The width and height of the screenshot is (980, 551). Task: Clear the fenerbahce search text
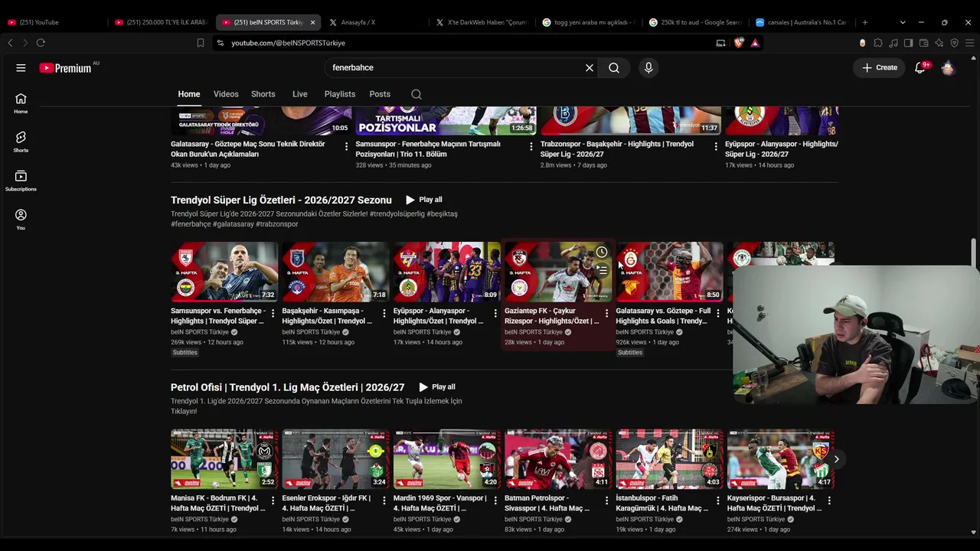tap(590, 67)
